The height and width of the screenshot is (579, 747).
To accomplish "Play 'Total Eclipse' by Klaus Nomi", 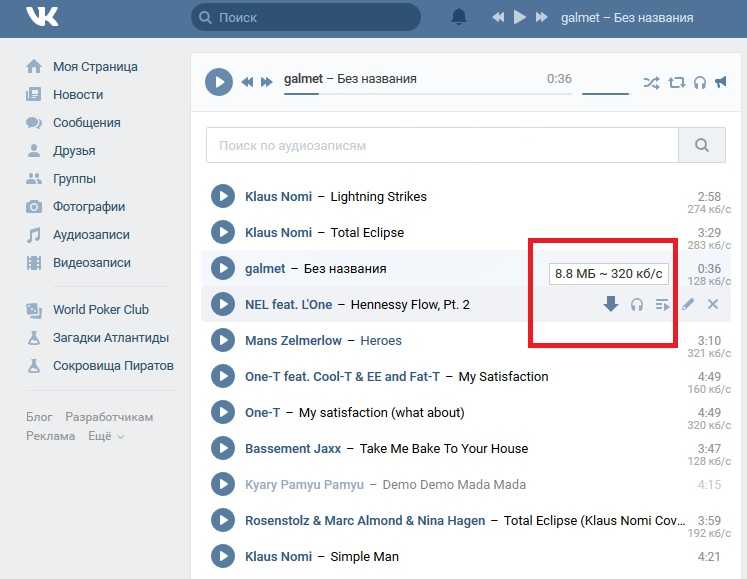I will click(x=223, y=233).
